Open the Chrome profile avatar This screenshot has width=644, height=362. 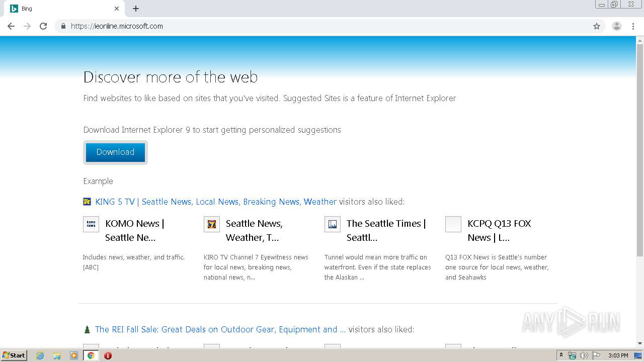(617, 26)
